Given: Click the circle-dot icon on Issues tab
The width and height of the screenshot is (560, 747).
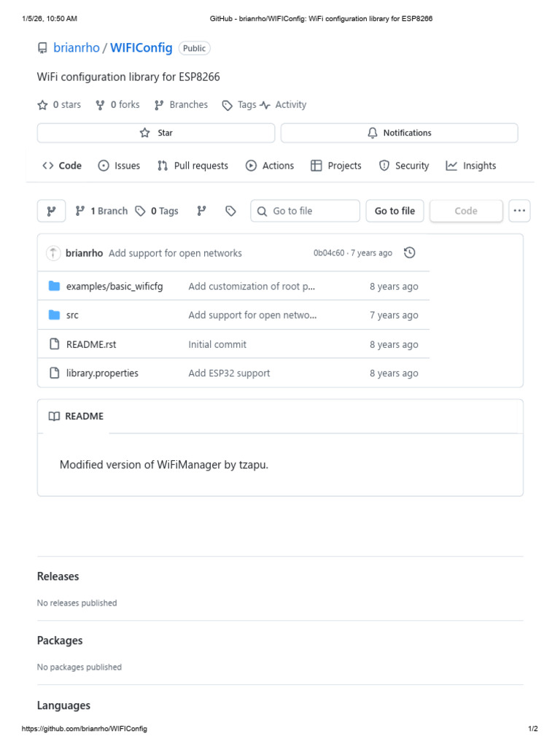Looking at the screenshot, I should tap(104, 166).
